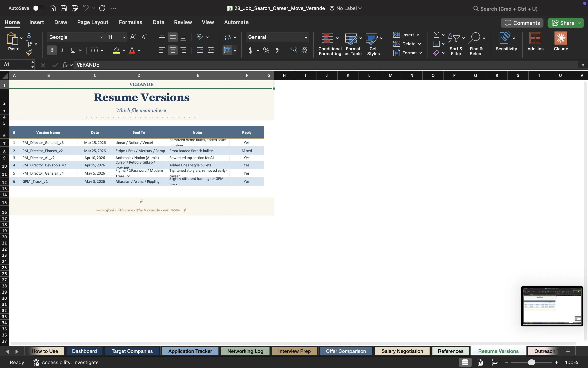Screen dimensions: 588x368
Task: Click the Add-ins icon
Action: 535,42
